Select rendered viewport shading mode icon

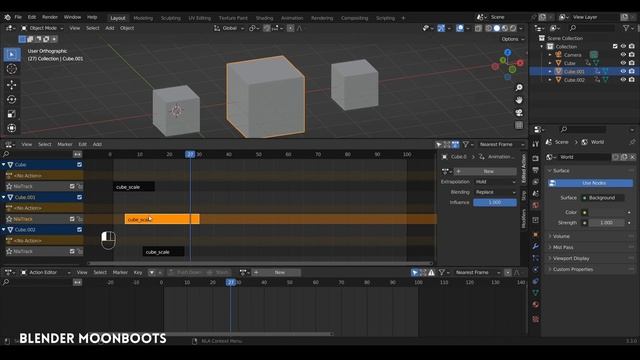pyautogui.click(x=513, y=28)
